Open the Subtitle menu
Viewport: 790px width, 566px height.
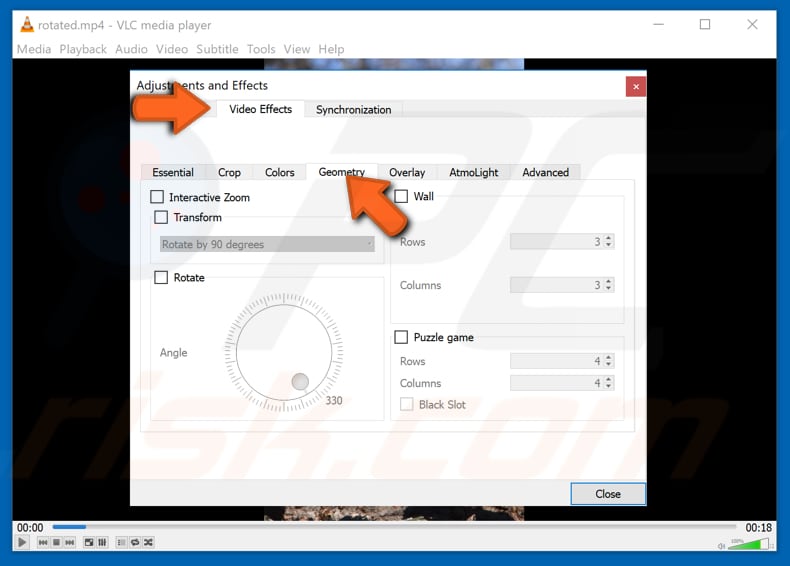pyautogui.click(x=217, y=49)
